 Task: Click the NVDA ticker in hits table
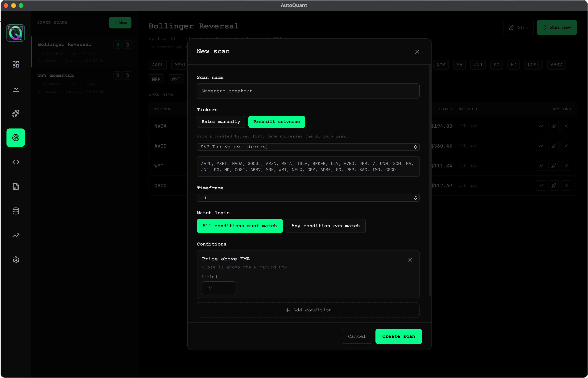(160, 126)
